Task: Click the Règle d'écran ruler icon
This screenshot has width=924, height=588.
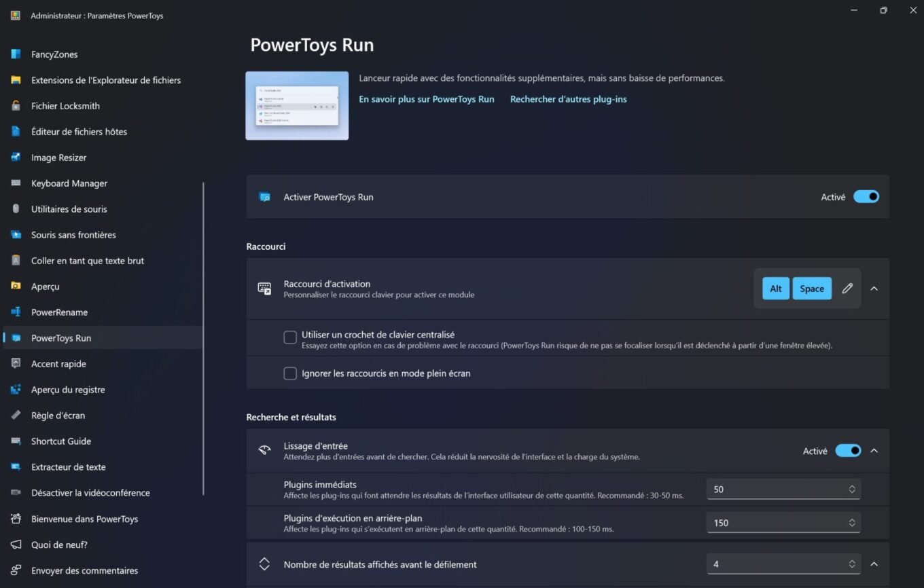Action: 16,416
